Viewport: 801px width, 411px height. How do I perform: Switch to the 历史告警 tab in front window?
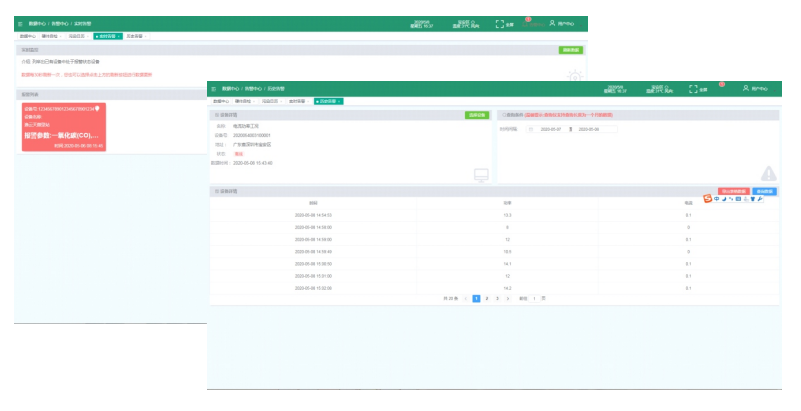(328, 101)
